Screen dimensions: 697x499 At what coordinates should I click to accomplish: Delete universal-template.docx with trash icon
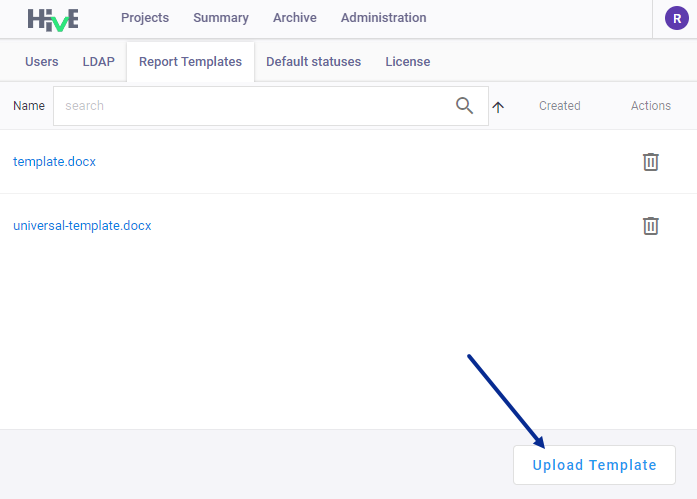click(x=650, y=226)
